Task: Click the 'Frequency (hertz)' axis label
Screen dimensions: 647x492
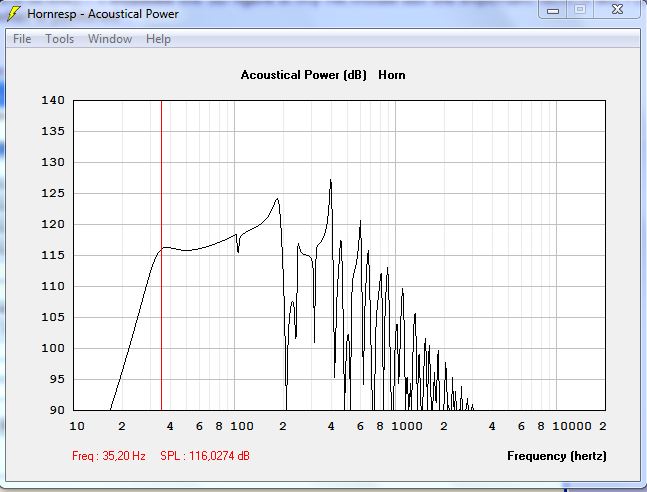Action: click(557, 456)
